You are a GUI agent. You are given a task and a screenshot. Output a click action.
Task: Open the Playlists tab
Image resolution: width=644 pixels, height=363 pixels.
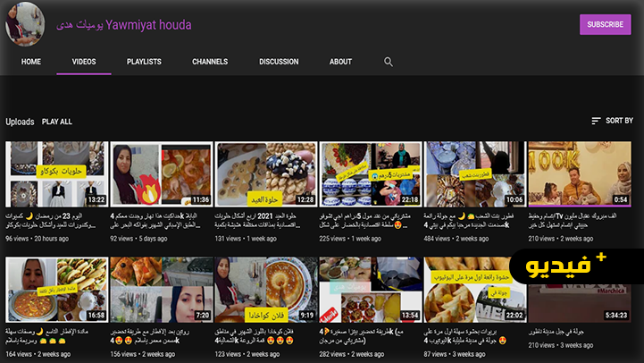coord(144,62)
